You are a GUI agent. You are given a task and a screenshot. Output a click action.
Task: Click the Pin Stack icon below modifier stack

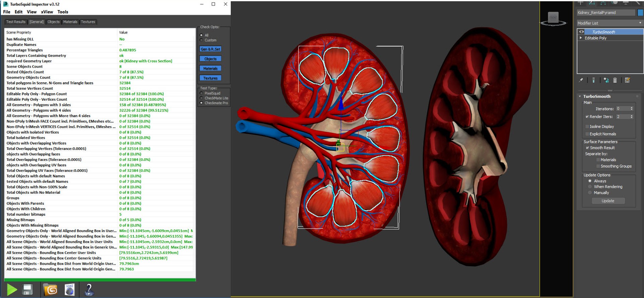coord(581,80)
